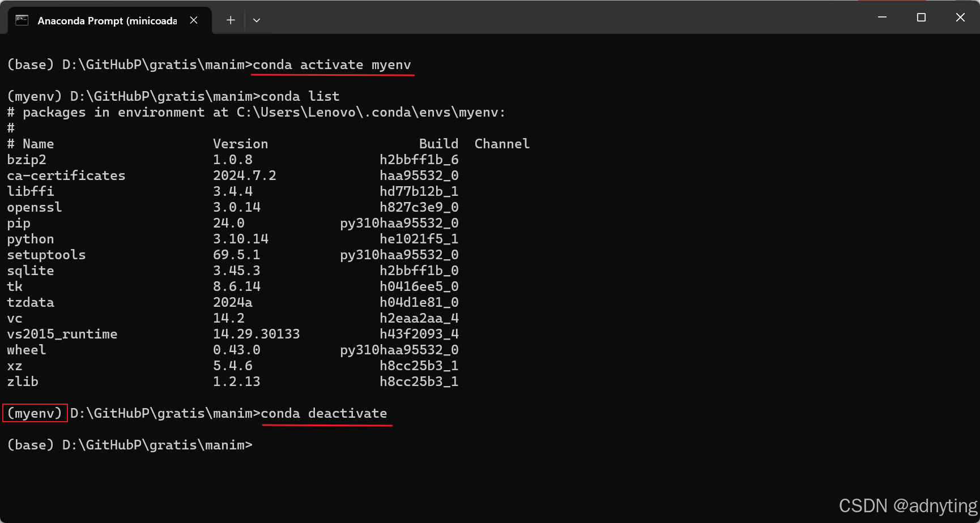
Task: Click the bzip2 package name
Action: (x=27, y=160)
